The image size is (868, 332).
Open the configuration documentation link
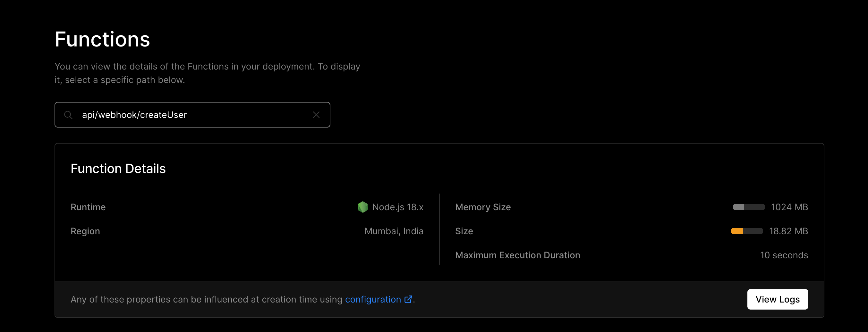373,299
